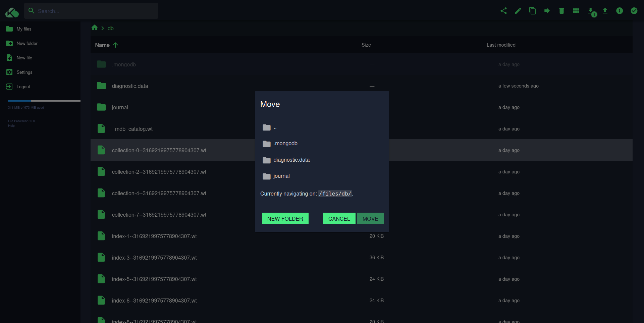
Task: Click the MOVE button in dialog
Action: tap(370, 218)
